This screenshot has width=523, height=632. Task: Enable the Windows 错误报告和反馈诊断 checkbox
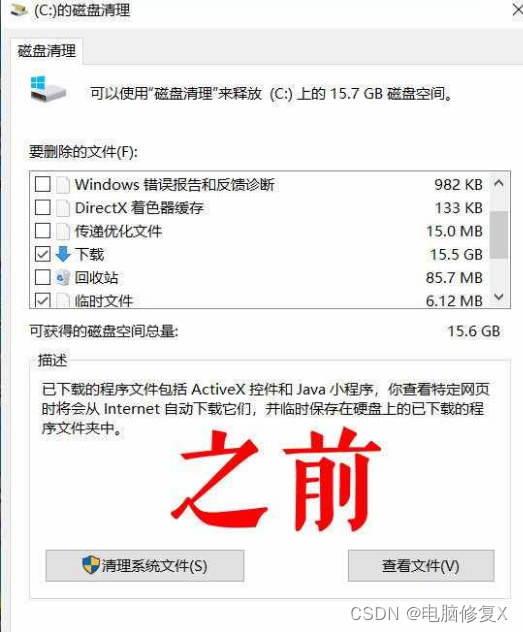tap(43, 185)
